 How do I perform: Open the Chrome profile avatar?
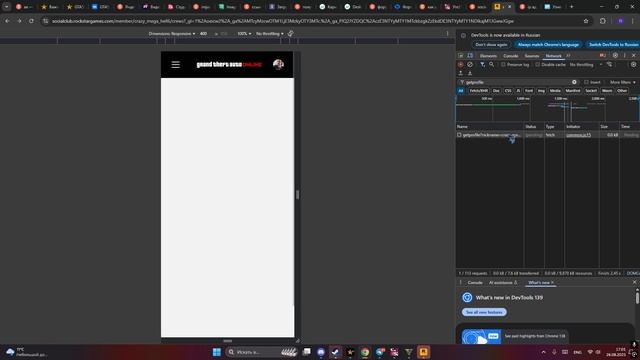pyautogui.click(x=620, y=21)
